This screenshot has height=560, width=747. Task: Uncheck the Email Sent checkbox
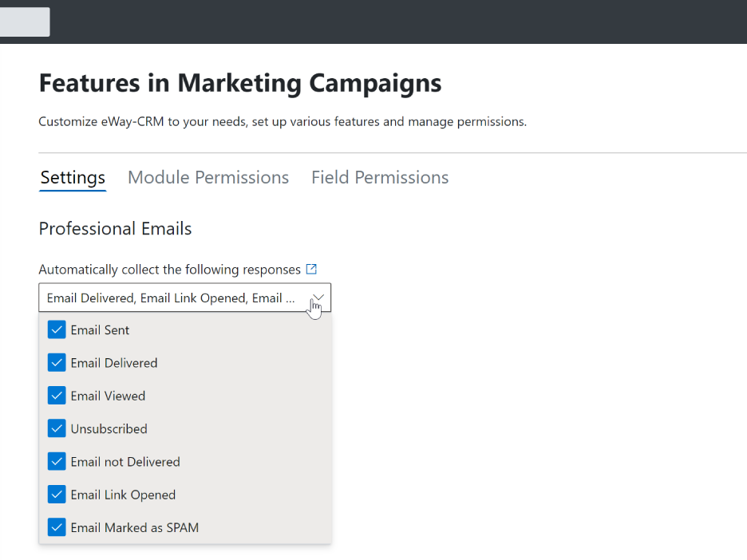click(x=57, y=329)
